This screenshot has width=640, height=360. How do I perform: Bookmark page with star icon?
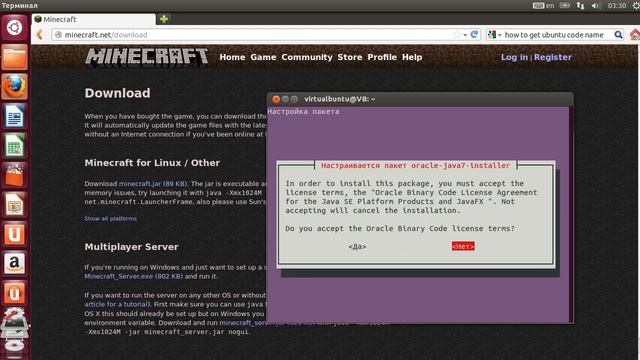point(457,35)
